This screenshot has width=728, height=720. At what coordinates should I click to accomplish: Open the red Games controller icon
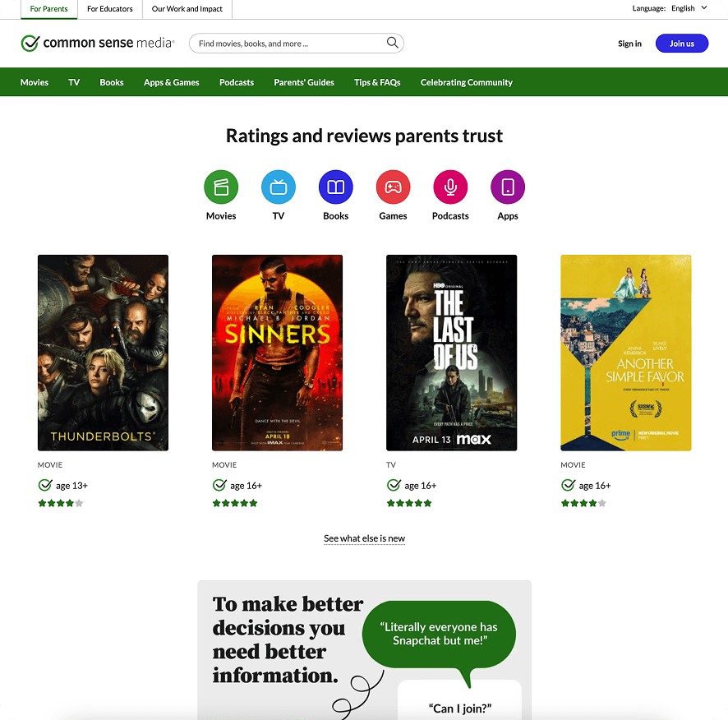(x=394, y=187)
